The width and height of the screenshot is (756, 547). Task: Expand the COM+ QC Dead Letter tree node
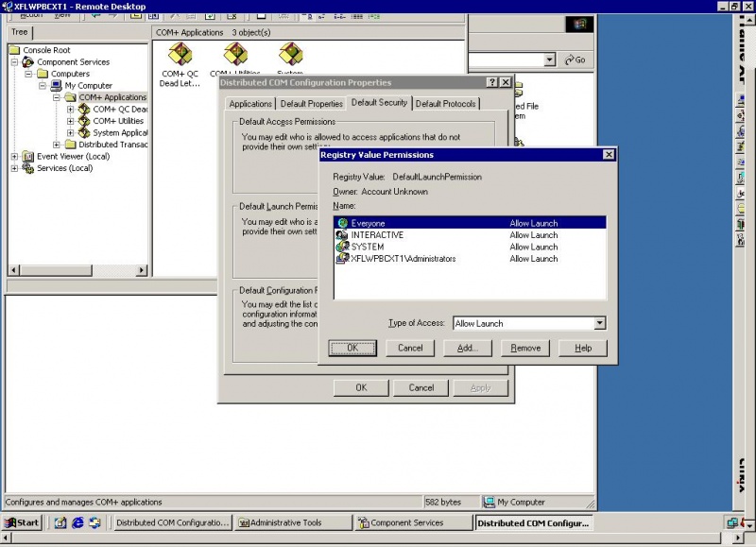pyautogui.click(x=71, y=109)
